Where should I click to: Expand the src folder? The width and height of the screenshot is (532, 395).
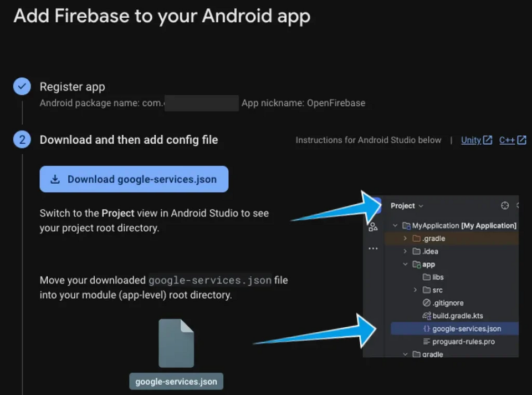[415, 290]
